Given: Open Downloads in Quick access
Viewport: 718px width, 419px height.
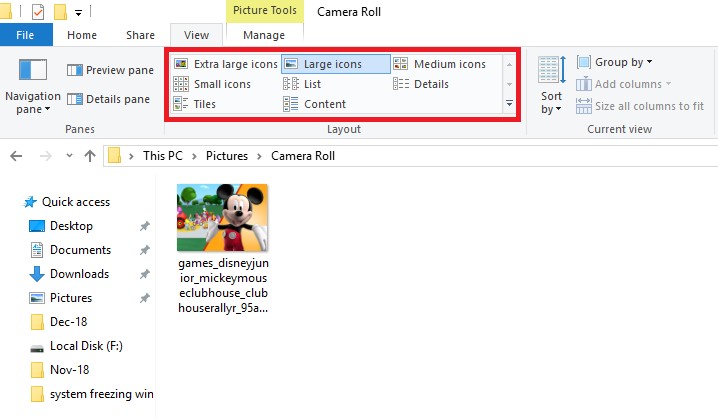Looking at the screenshot, I should coord(79,274).
